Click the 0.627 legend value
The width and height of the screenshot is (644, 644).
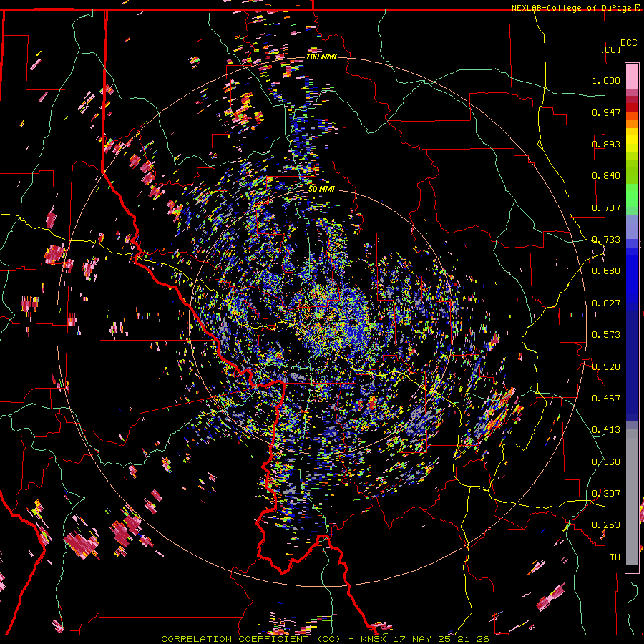pos(606,303)
